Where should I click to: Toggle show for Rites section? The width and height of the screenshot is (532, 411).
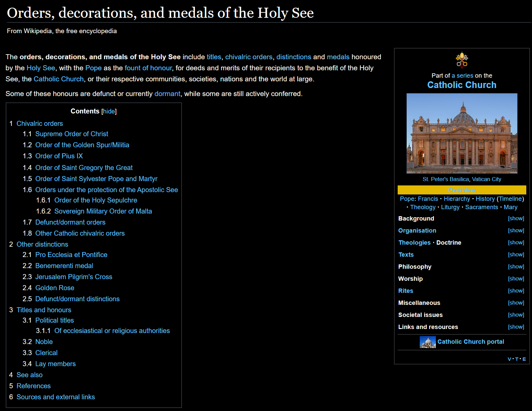click(516, 291)
